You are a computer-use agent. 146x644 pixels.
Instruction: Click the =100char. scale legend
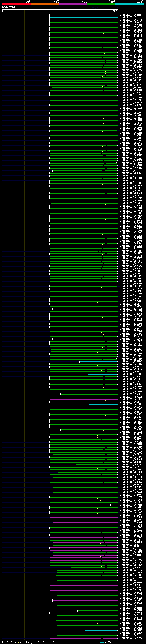coord(109,642)
